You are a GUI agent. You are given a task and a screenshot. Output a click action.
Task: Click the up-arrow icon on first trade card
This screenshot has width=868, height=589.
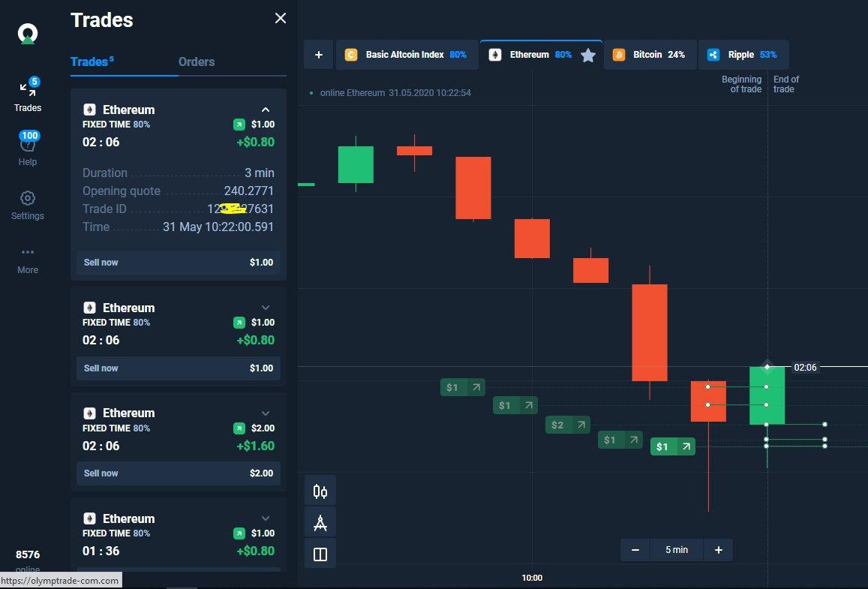click(x=239, y=125)
